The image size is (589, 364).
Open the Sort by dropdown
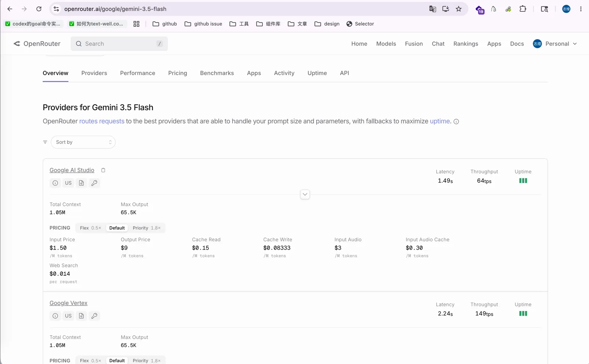coord(83,142)
